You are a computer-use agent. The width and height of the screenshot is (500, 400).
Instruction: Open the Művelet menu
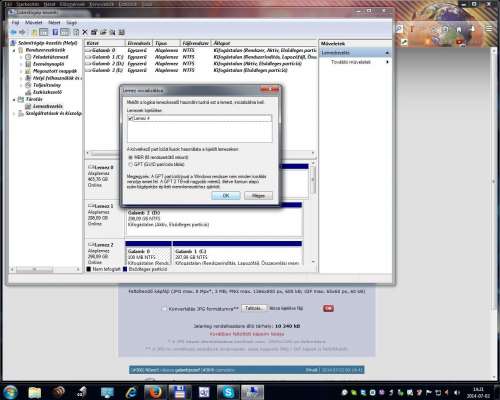tap(34, 22)
